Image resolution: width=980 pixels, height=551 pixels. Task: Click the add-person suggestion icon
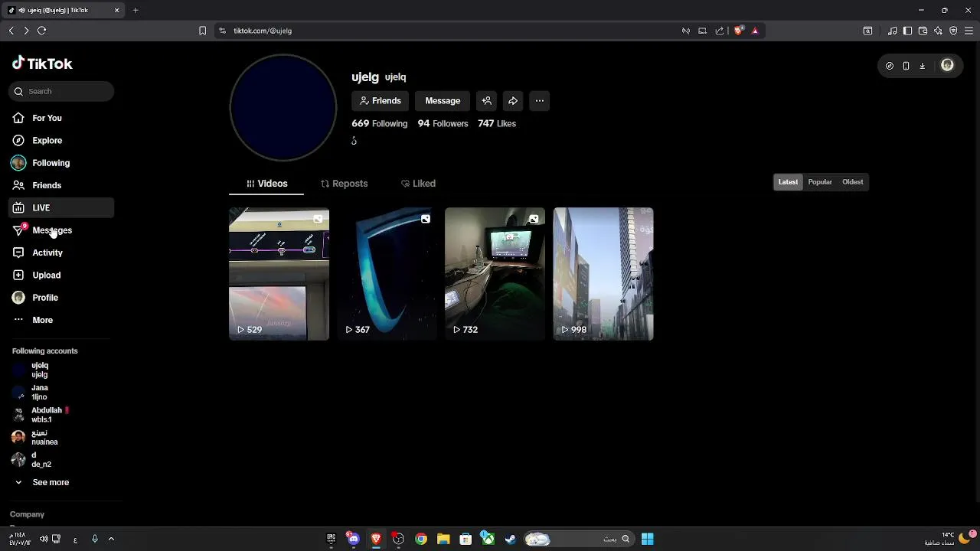(486, 101)
